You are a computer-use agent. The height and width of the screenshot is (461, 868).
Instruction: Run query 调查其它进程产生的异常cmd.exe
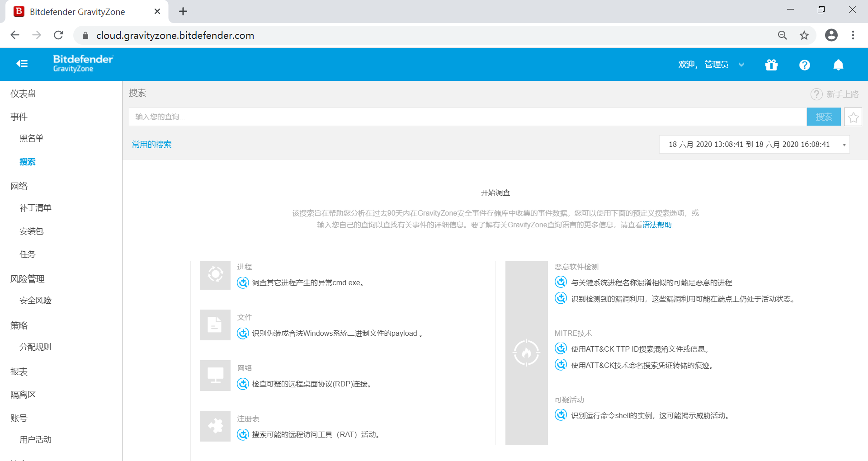(x=308, y=283)
